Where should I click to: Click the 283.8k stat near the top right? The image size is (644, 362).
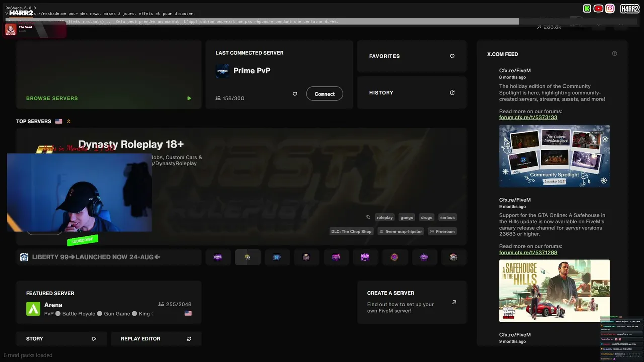point(549,27)
